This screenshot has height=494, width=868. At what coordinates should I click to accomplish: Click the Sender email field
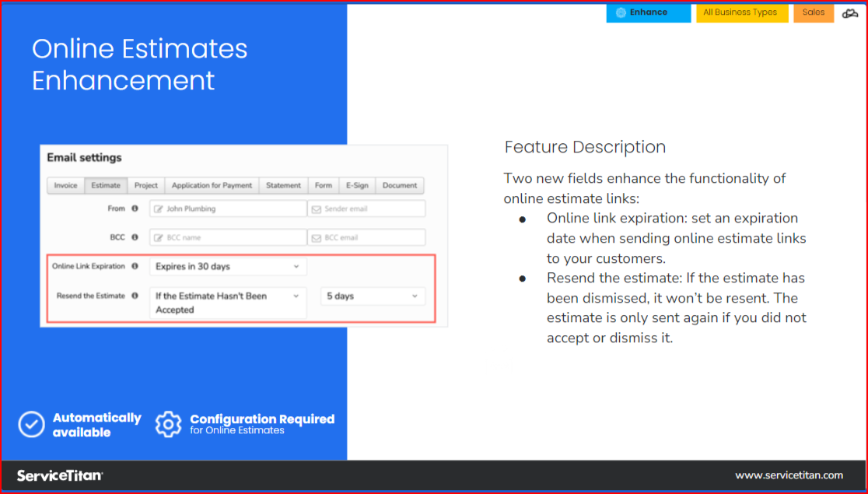coord(366,208)
